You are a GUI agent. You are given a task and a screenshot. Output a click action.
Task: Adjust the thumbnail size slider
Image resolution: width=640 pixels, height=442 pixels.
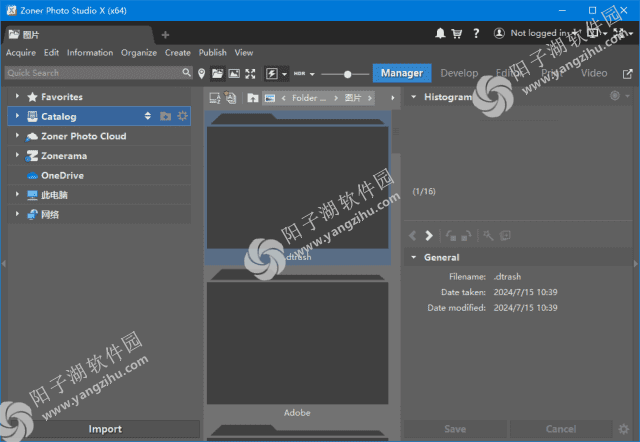pos(345,74)
